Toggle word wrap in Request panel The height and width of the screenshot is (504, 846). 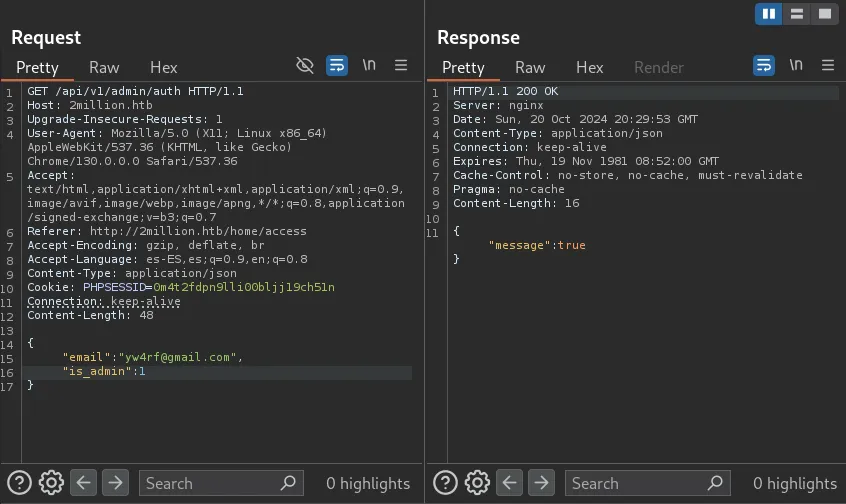coord(337,66)
